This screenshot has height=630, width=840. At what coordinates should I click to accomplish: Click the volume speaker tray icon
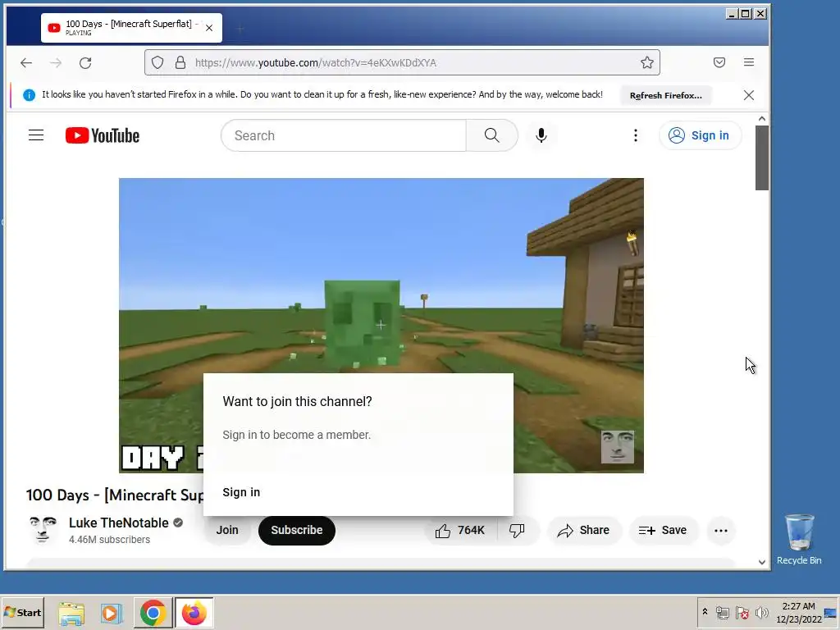point(761,612)
